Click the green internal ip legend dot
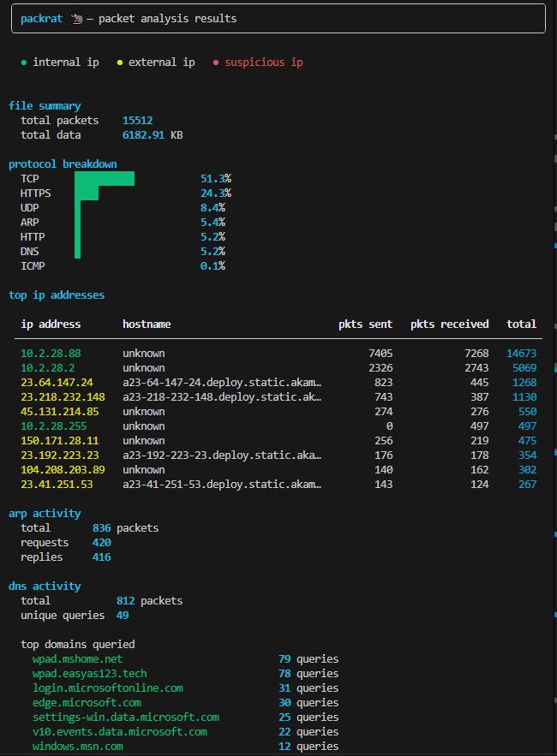 pyautogui.click(x=24, y=63)
